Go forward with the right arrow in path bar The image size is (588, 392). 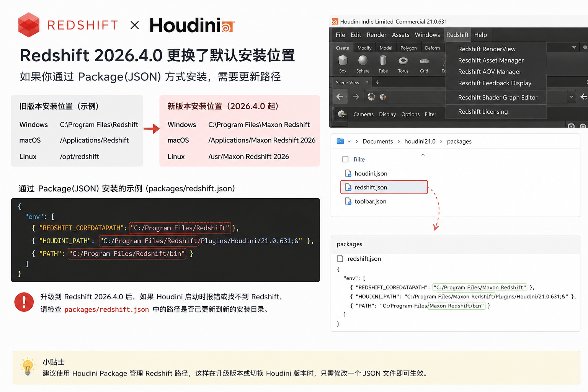[x=356, y=97]
